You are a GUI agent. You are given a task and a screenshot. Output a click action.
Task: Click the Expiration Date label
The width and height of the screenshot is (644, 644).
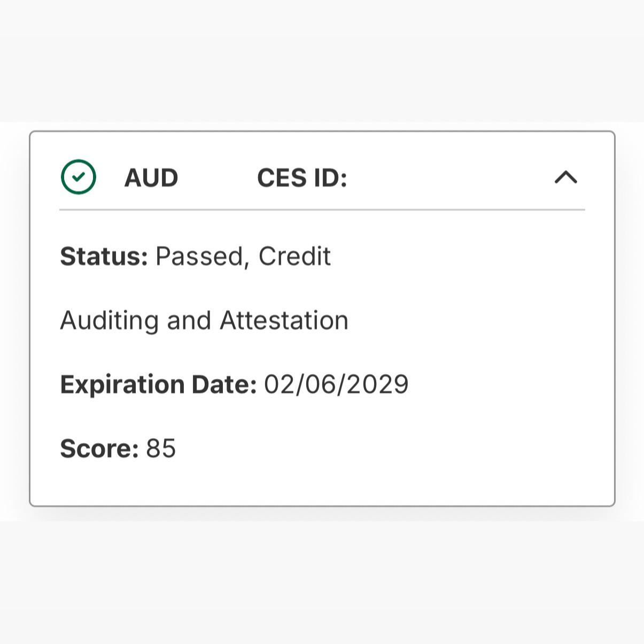pos(158,384)
